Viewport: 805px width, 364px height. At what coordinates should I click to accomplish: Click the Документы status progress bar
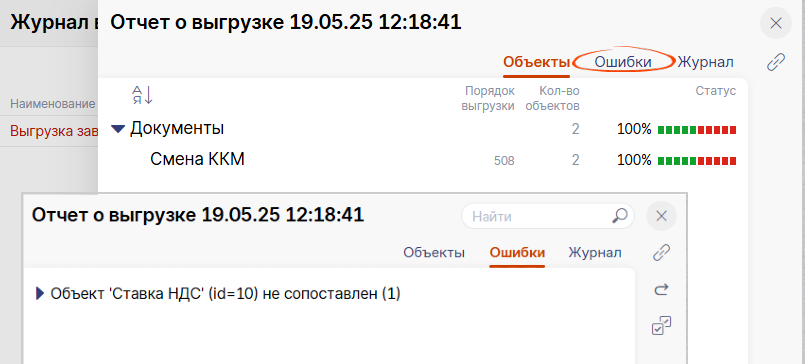point(697,130)
